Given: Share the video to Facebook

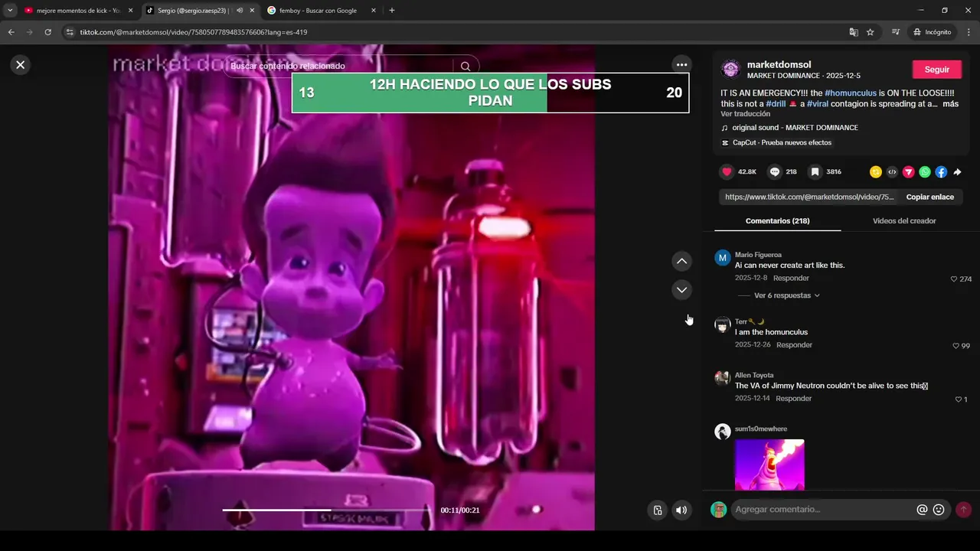Looking at the screenshot, I should click(x=941, y=172).
